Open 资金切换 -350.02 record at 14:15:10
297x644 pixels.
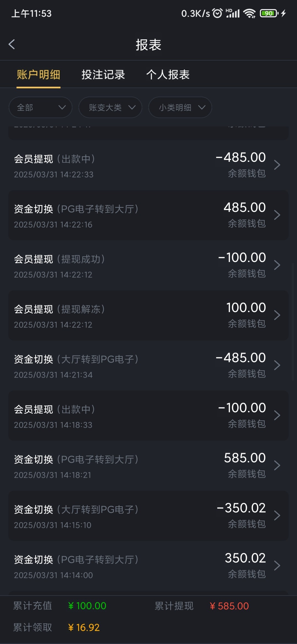[148, 516]
